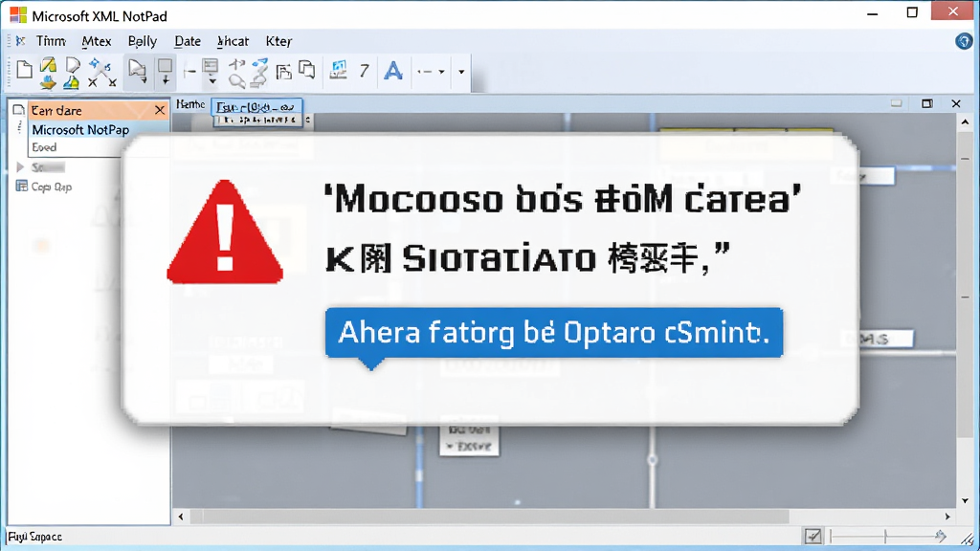Open the toolbar overflow options arrow
Image resolution: width=980 pixels, height=551 pixels.
461,72
